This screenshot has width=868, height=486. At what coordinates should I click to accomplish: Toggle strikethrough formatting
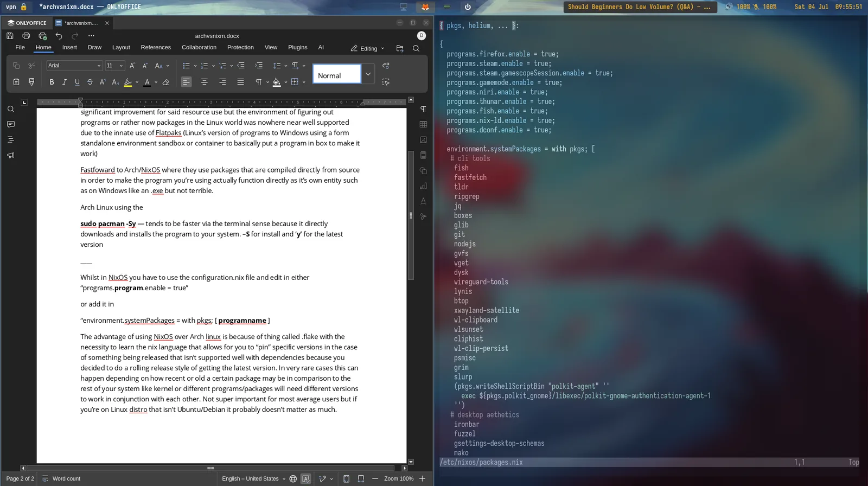point(90,82)
